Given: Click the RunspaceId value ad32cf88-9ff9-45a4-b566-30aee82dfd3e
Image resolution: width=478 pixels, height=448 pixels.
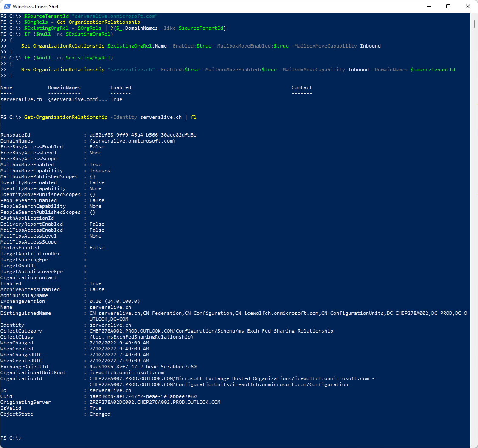Looking at the screenshot, I should (x=143, y=135).
